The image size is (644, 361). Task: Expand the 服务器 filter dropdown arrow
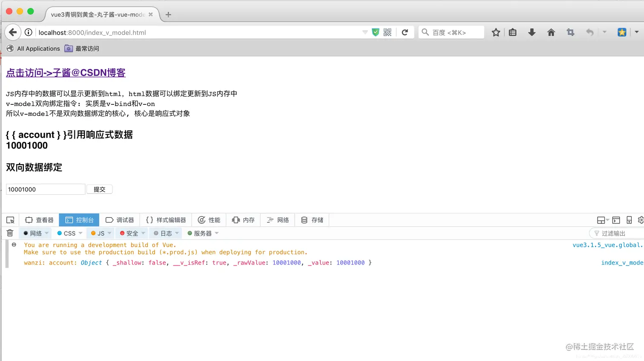[x=217, y=233]
